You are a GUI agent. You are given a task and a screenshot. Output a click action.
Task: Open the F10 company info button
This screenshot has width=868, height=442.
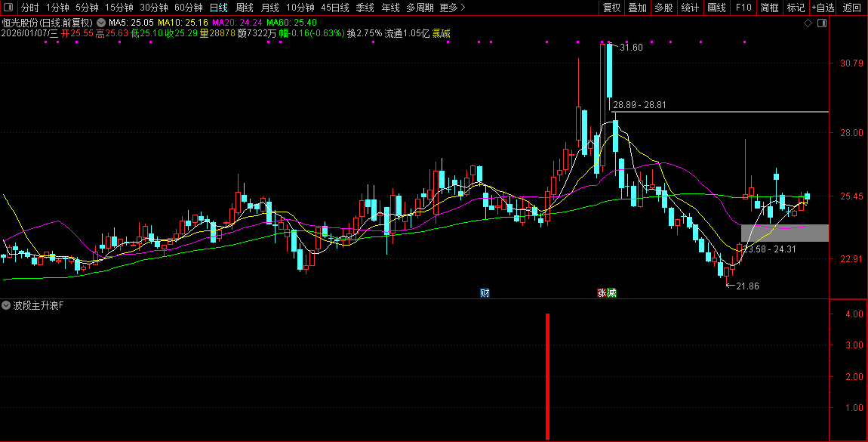743,8
